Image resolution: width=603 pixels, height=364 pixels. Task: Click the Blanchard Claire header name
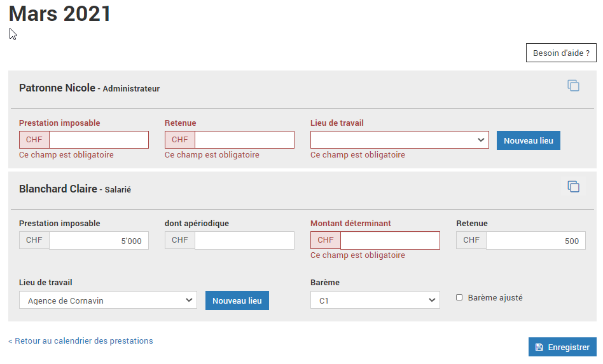(x=58, y=189)
